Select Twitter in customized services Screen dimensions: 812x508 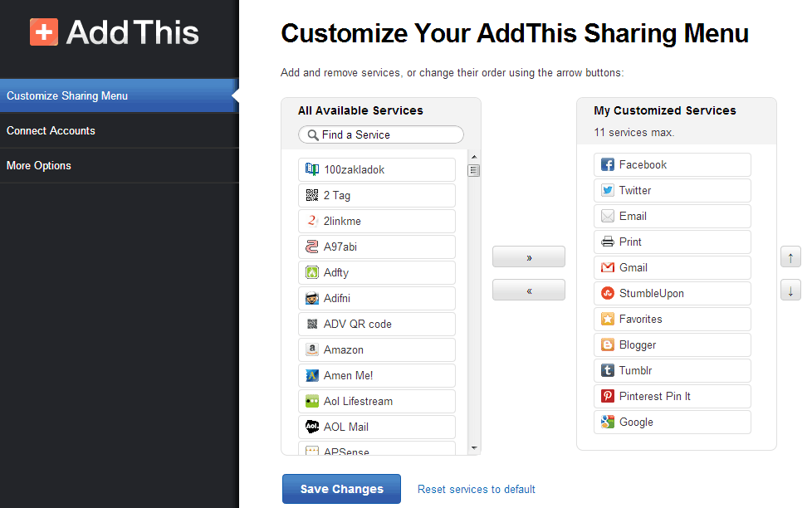[673, 190]
